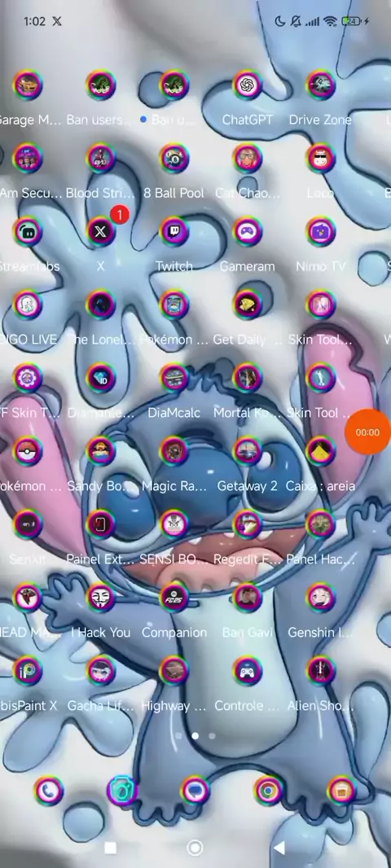Viewport: 391px width, 868px height.
Task: Launch 8 Ball Pool game
Action: (174, 158)
